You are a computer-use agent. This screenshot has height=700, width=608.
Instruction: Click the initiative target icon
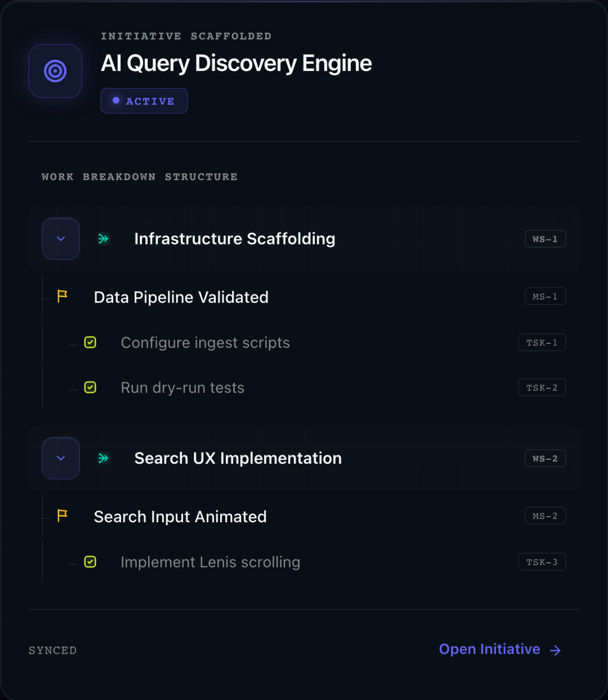55,71
